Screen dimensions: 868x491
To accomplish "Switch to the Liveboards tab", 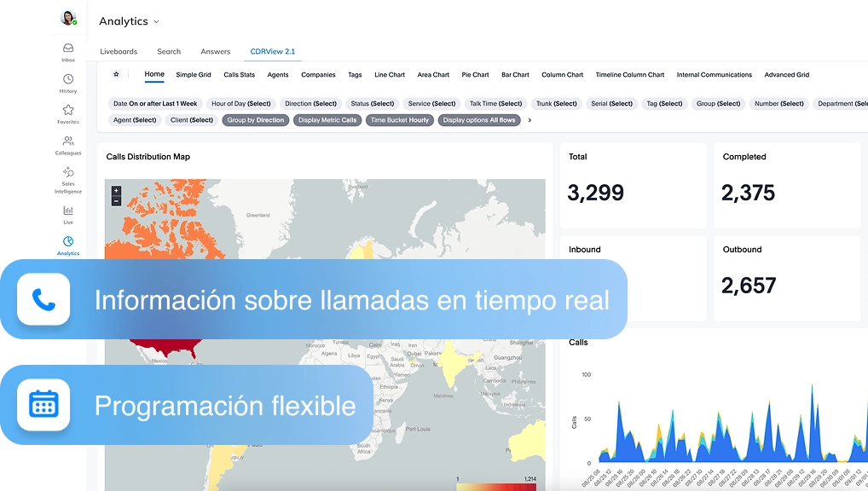I will [119, 52].
